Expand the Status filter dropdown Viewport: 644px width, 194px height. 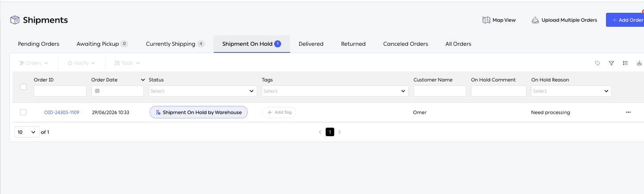pos(203,91)
